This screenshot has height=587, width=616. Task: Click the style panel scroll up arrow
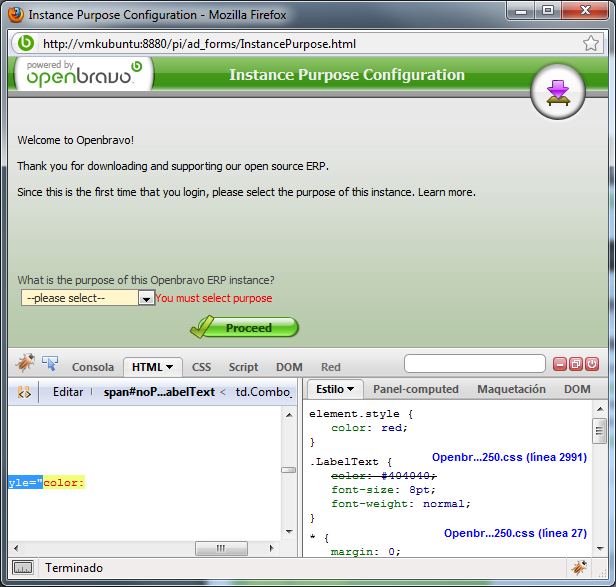coord(600,409)
